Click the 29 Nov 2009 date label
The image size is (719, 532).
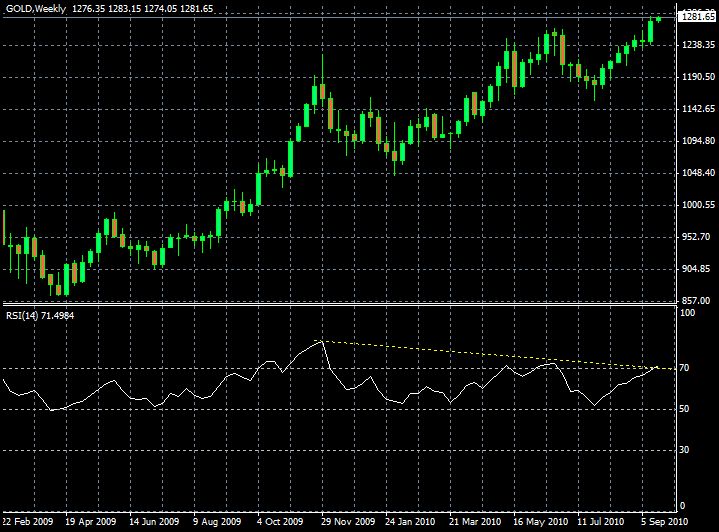coord(348,522)
